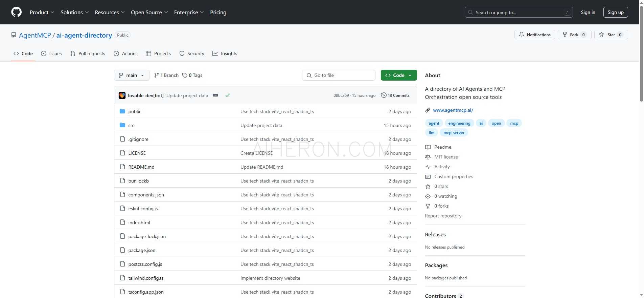Expand the Enterprise menu
Screen dimensions: 644x298
point(189,12)
